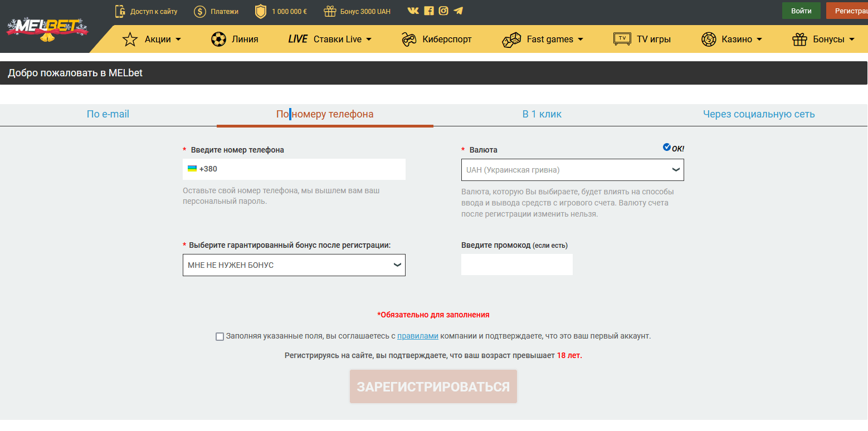Open the UAH currency dropdown
The image size is (868, 431).
coord(573,170)
